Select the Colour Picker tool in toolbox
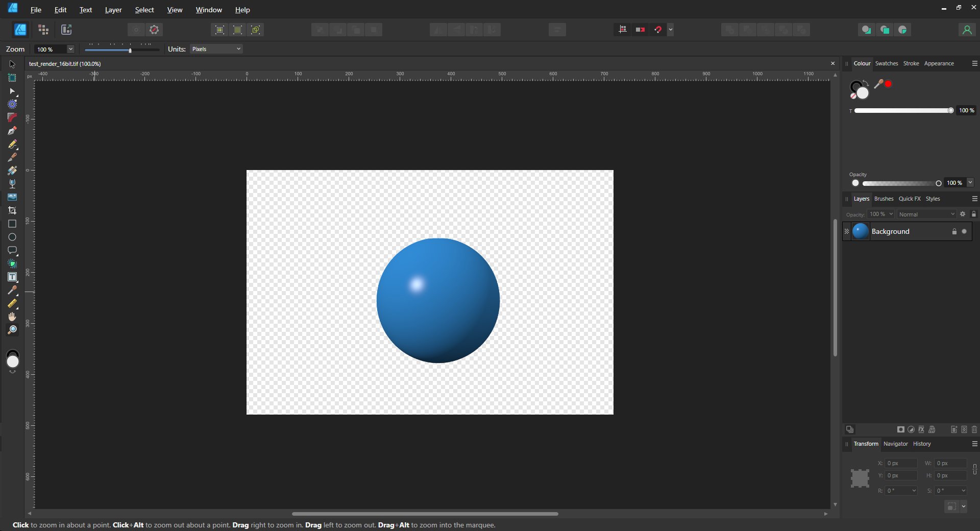980x531 pixels. [12, 290]
